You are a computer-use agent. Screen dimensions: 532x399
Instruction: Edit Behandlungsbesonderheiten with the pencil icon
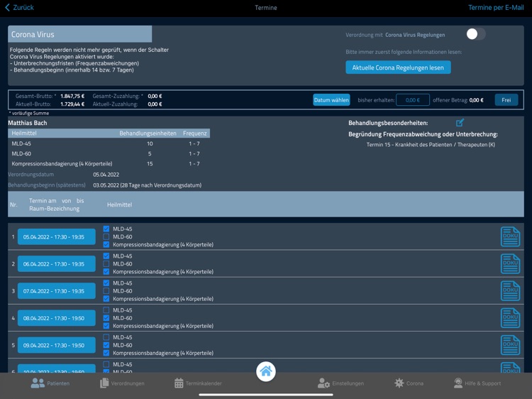tap(460, 123)
